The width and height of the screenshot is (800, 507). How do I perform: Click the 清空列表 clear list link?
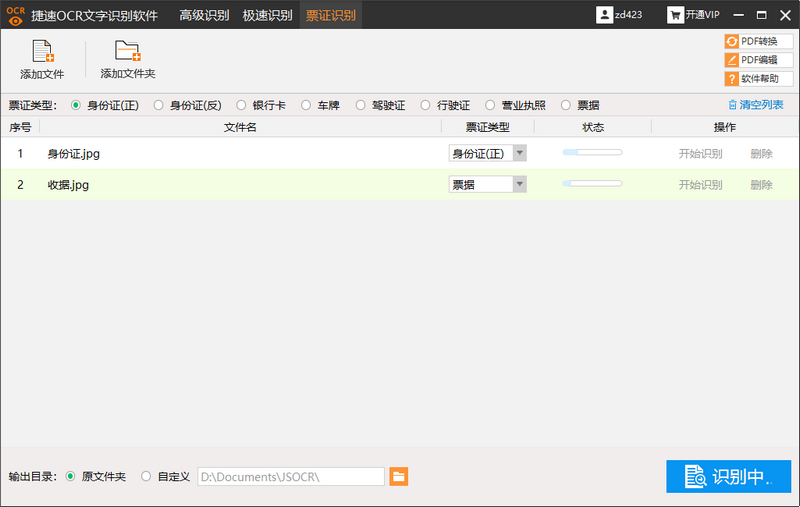pyautogui.click(x=756, y=105)
